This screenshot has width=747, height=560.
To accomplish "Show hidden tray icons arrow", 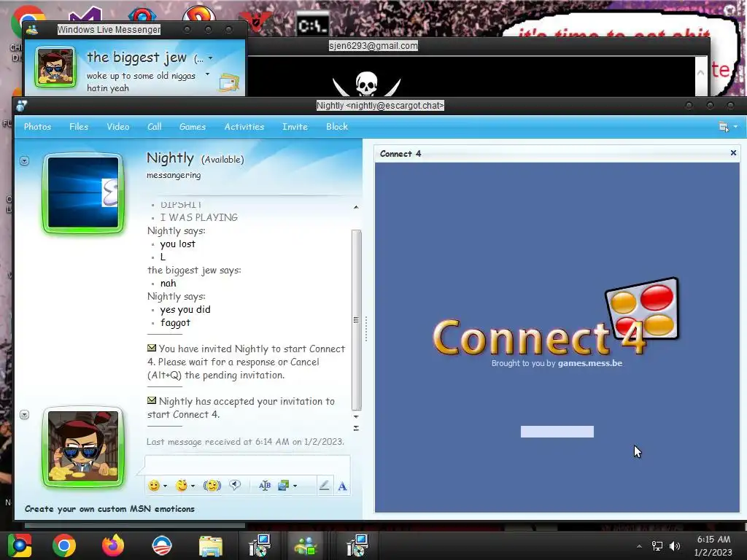I will click(x=639, y=546).
